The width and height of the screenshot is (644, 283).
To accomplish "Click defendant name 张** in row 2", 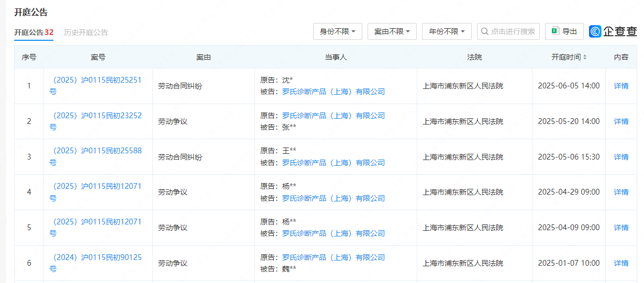I will 289,127.
